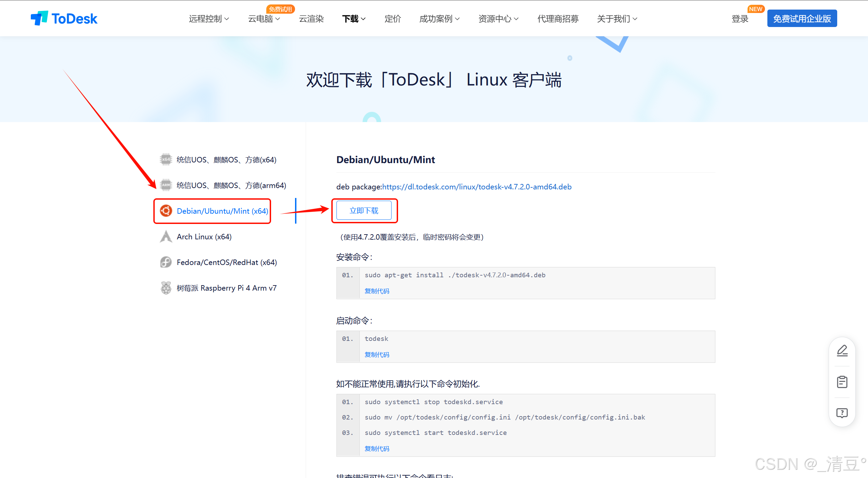The width and height of the screenshot is (868, 478).
Task: Copy the apt-get install command via 复制代码
Action: tap(377, 291)
